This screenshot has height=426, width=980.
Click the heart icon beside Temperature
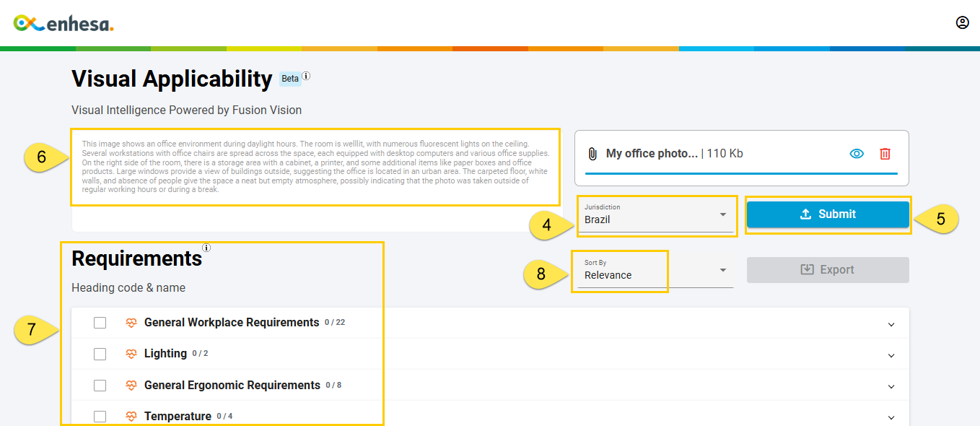point(131,417)
